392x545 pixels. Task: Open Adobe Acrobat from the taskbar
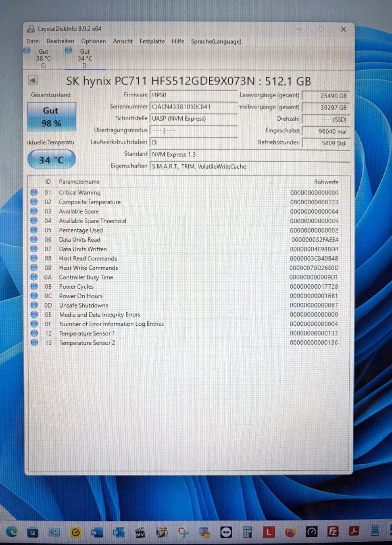click(x=354, y=531)
